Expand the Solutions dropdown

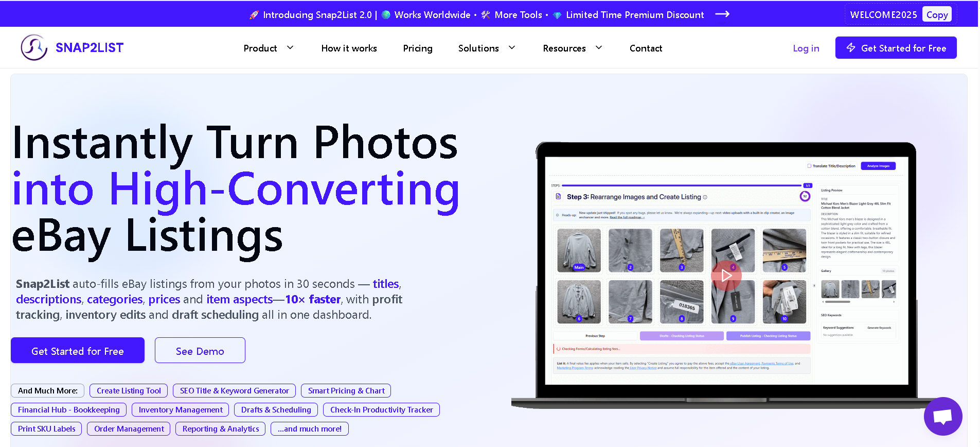click(x=486, y=48)
